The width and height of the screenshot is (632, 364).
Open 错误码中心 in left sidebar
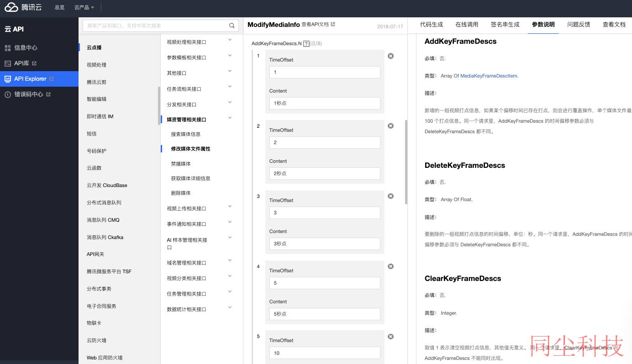click(x=29, y=94)
